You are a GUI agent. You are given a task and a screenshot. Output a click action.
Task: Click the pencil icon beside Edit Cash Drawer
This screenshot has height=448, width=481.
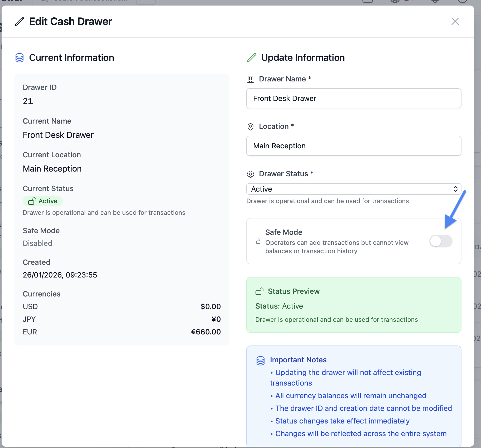point(20,21)
